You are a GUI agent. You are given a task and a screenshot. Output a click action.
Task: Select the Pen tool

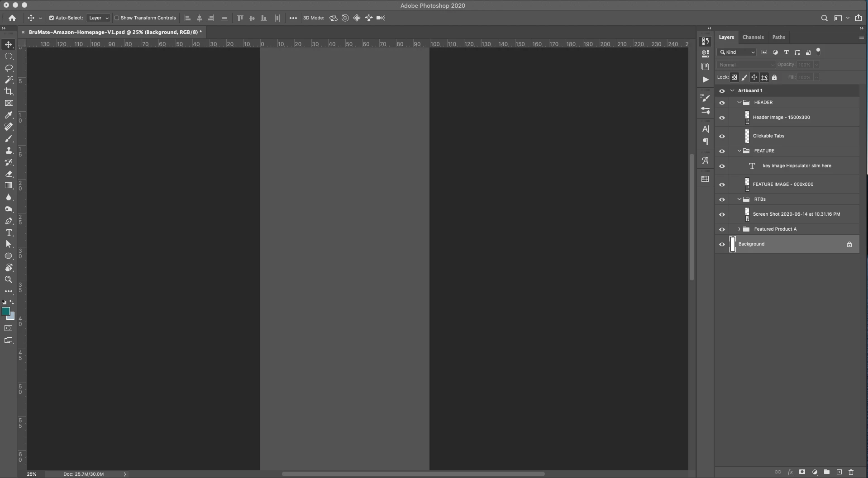pos(9,221)
